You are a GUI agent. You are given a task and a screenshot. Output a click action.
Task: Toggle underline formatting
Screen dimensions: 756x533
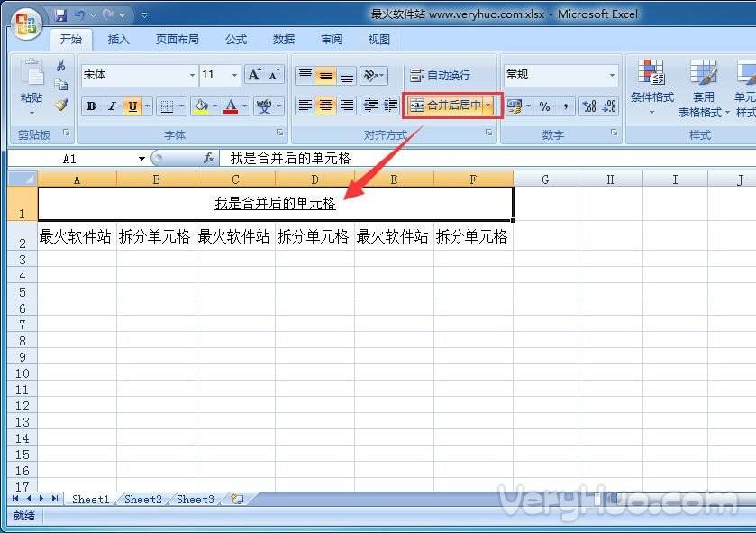tap(132, 106)
